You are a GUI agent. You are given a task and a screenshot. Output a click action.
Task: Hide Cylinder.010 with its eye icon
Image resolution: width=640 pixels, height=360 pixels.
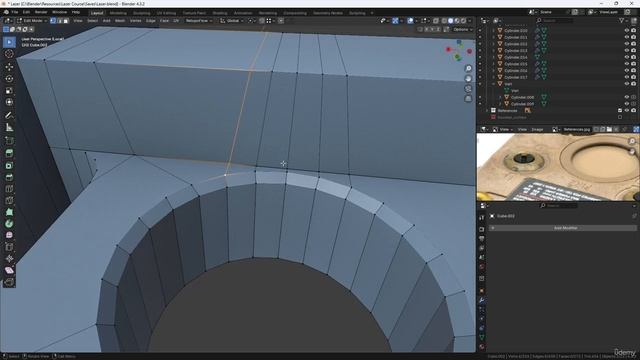pos(627,31)
